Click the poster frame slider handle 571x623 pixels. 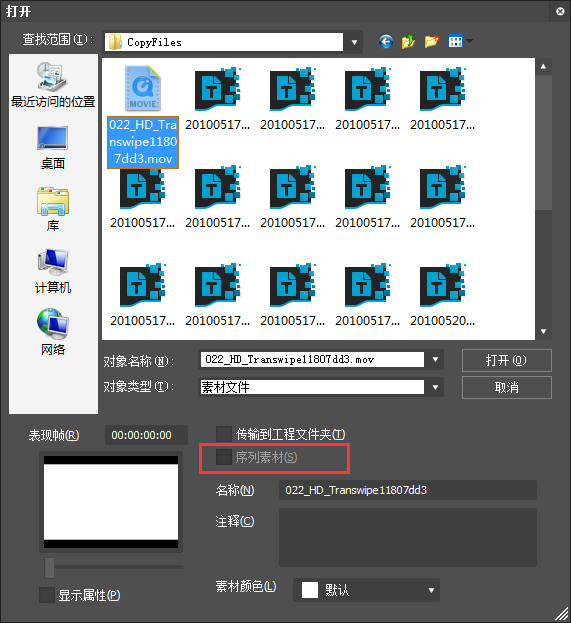point(50,568)
